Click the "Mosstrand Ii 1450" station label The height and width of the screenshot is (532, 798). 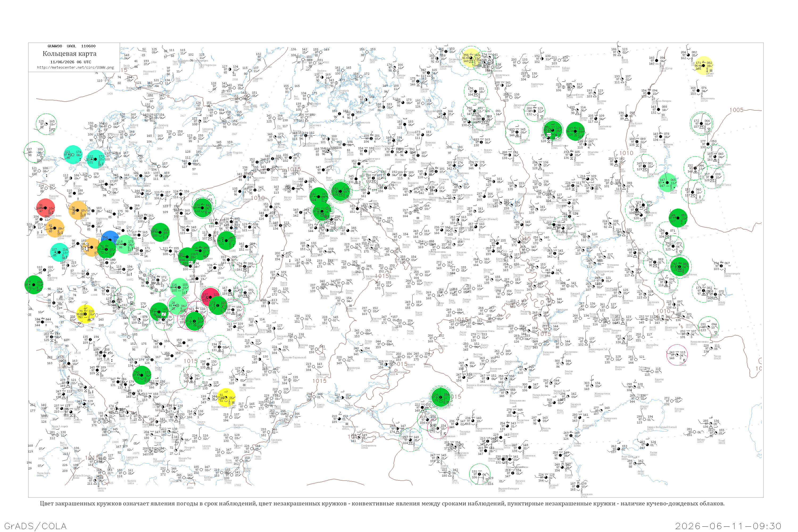click(149, 73)
